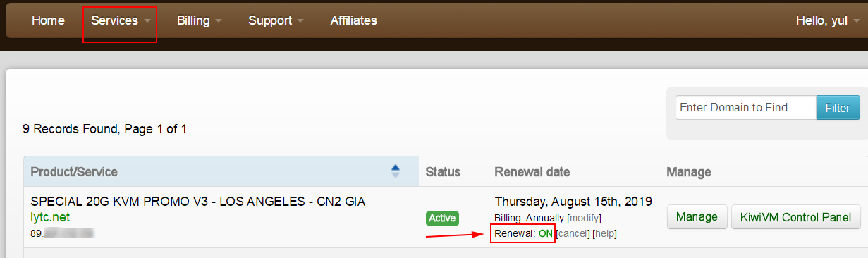
Task: Expand the Billing dropdown menu
Action: coord(199,21)
